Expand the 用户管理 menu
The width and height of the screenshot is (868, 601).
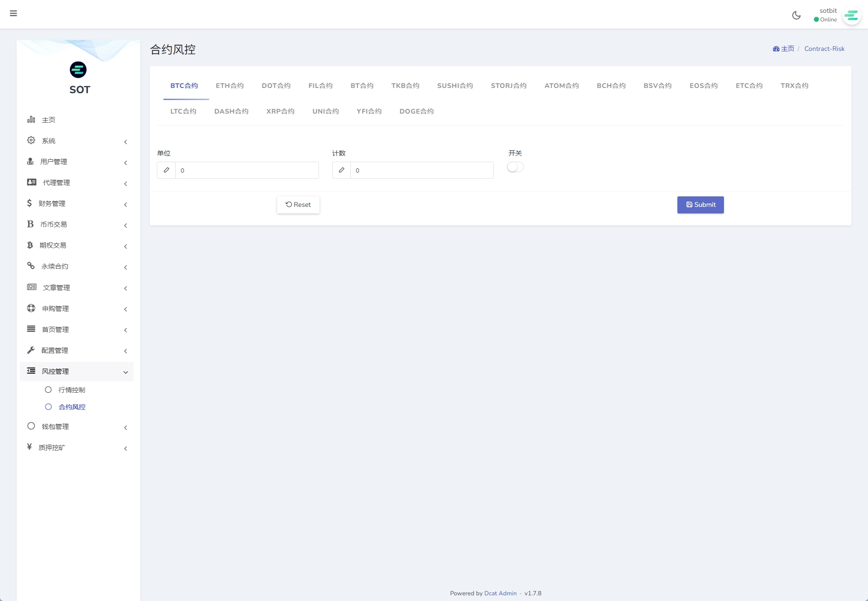point(77,162)
